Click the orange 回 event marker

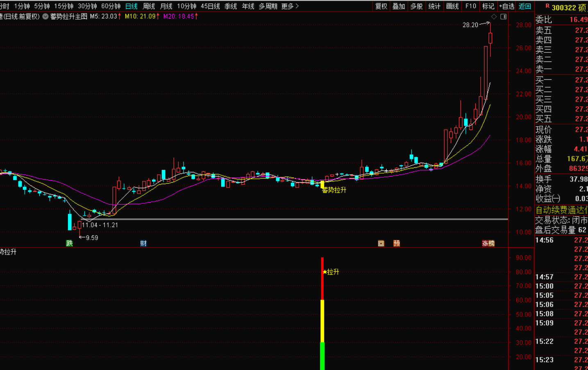pos(381,244)
